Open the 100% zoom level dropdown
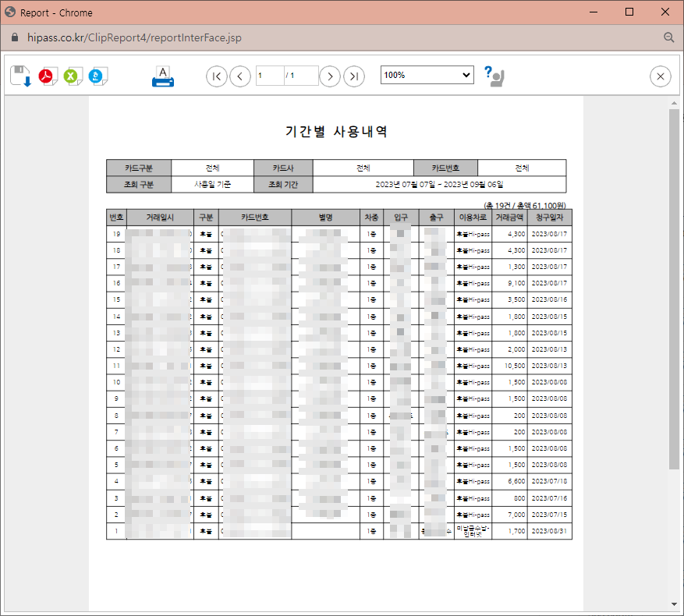 click(425, 75)
